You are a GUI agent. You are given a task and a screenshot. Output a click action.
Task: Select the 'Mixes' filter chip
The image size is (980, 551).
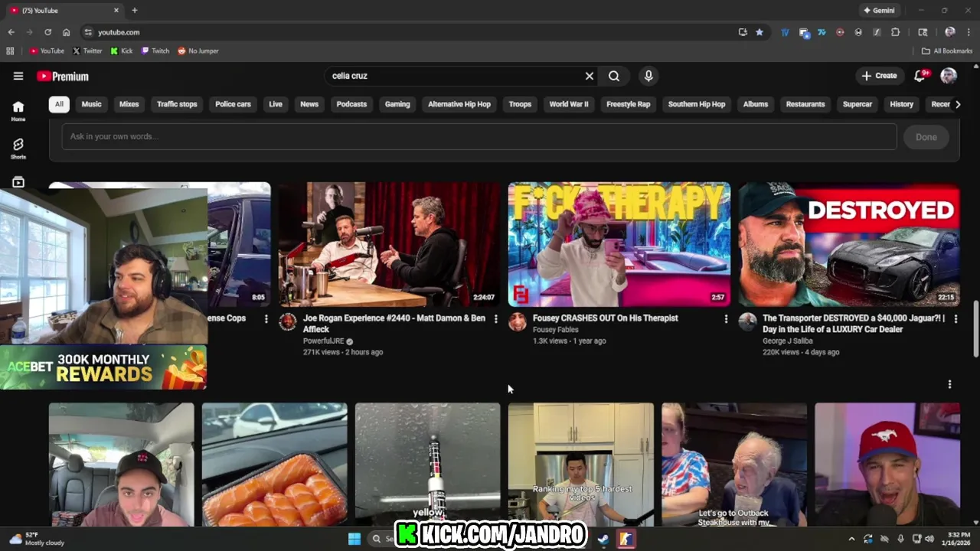[129, 104]
